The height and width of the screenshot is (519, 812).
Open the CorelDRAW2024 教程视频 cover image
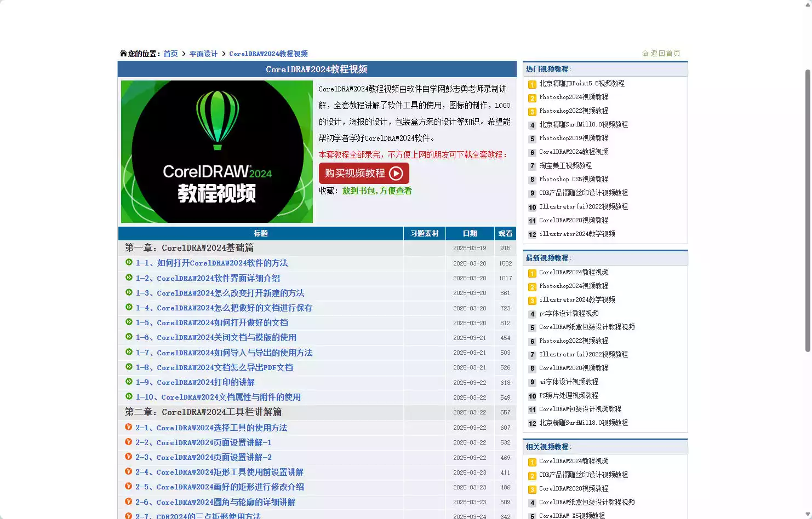tap(217, 152)
